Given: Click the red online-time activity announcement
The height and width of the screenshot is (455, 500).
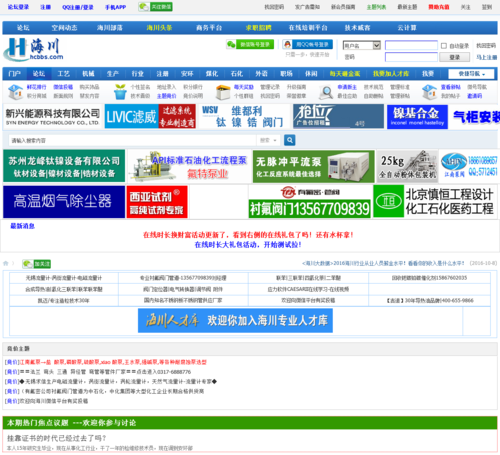Looking at the screenshot, I should [x=248, y=235].
